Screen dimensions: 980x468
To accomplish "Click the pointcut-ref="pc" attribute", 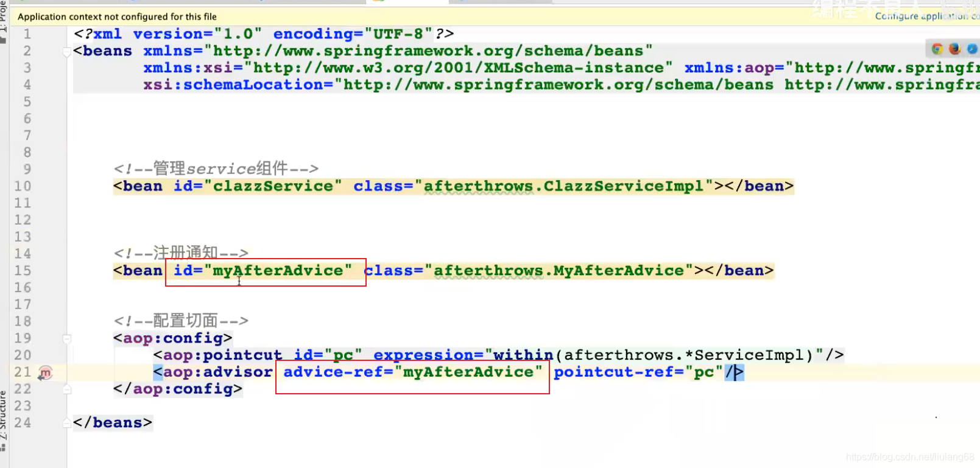I will click(x=638, y=372).
